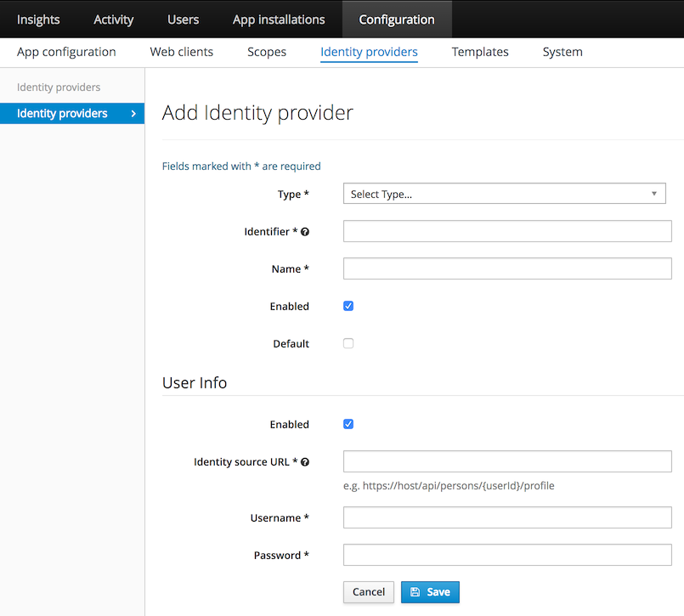Click the Identity source URL field

tap(507, 461)
